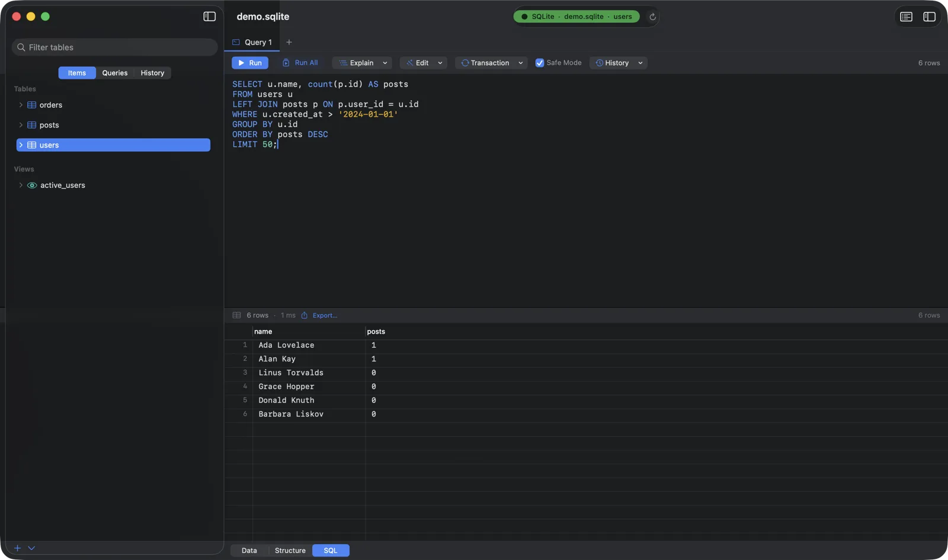This screenshot has height=560, width=948.
Task: Switch to the SQL view tab
Action: (x=331, y=551)
